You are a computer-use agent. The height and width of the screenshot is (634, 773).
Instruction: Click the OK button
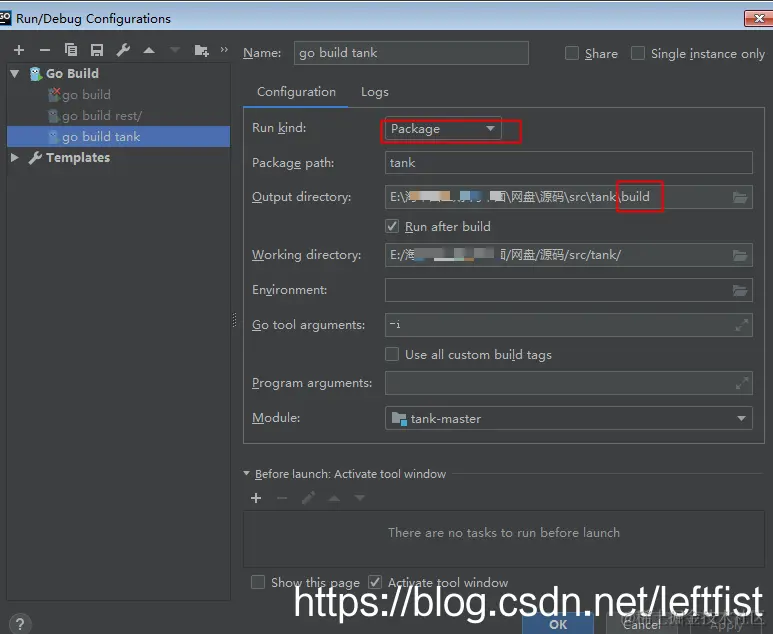[558, 625]
